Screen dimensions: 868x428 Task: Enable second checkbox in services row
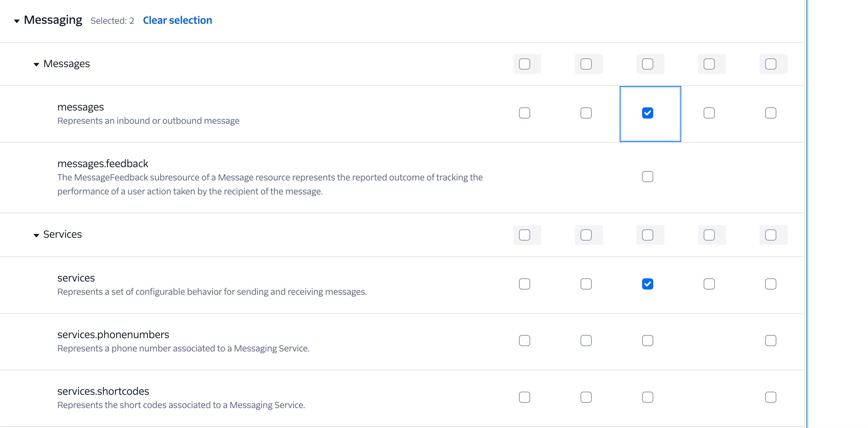click(586, 284)
